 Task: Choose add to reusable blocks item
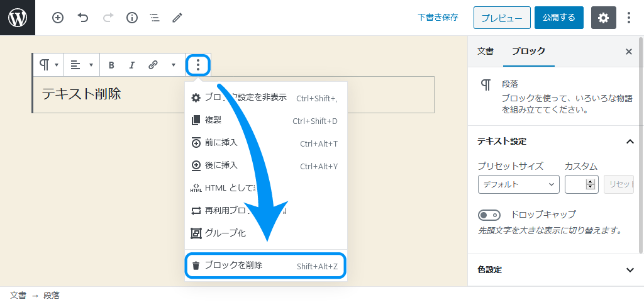266,211
